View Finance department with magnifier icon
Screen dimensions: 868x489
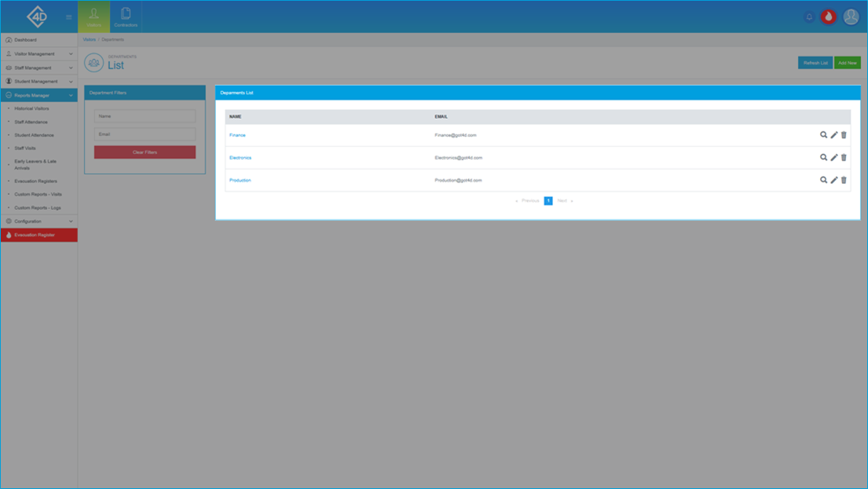click(x=823, y=134)
